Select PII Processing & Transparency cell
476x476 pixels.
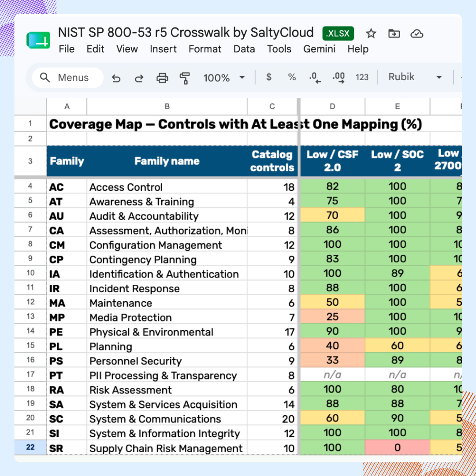click(167, 376)
